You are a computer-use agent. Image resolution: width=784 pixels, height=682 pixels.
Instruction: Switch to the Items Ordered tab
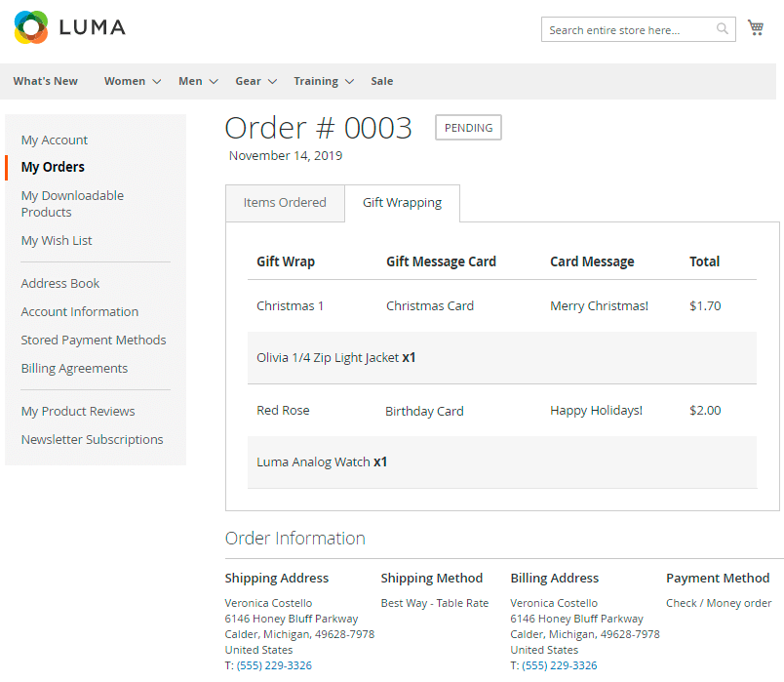pyautogui.click(x=285, y=203)
